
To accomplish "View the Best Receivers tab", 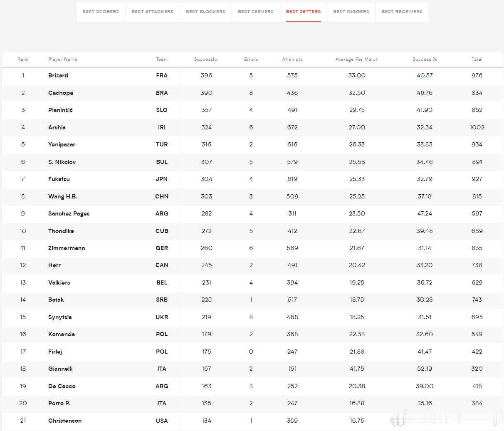I will pos(402,12).
